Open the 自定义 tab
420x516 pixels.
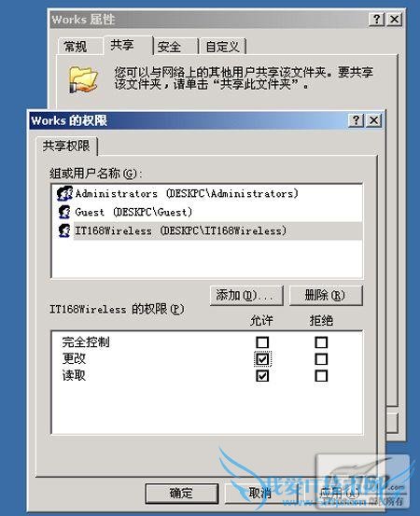coord(223,47)
